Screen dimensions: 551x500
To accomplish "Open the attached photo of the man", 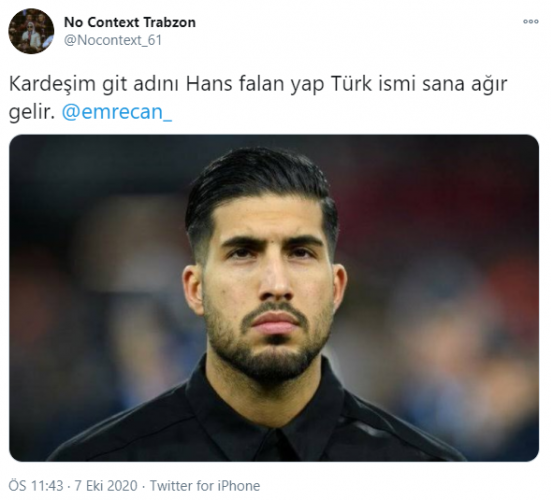I will [274, 298].
